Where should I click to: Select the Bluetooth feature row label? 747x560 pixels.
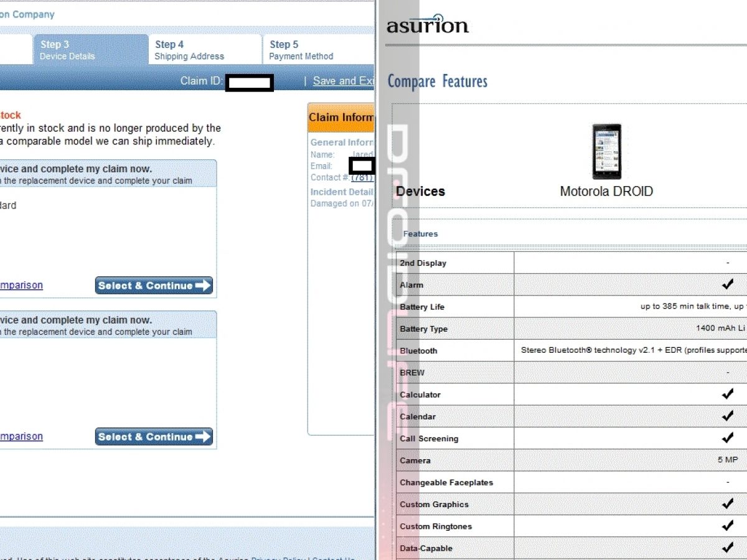click(419, 351)
